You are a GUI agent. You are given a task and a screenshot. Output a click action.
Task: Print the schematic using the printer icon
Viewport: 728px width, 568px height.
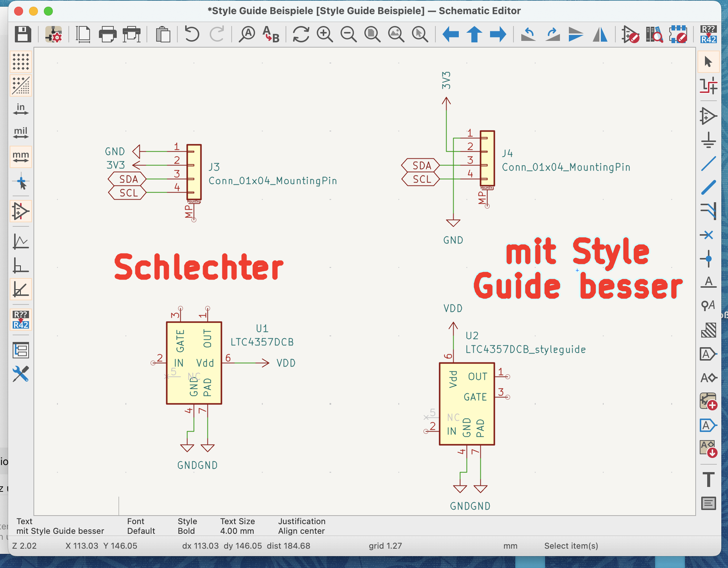108,34
